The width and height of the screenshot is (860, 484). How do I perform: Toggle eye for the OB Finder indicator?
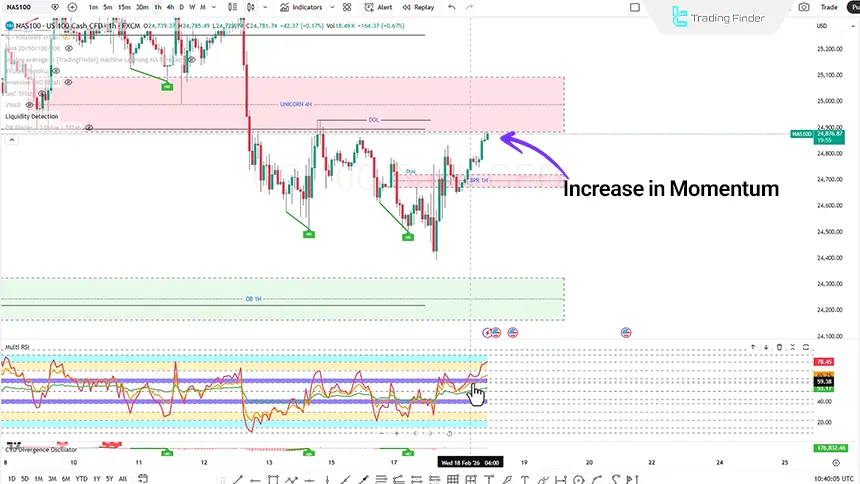click(88, 128)
